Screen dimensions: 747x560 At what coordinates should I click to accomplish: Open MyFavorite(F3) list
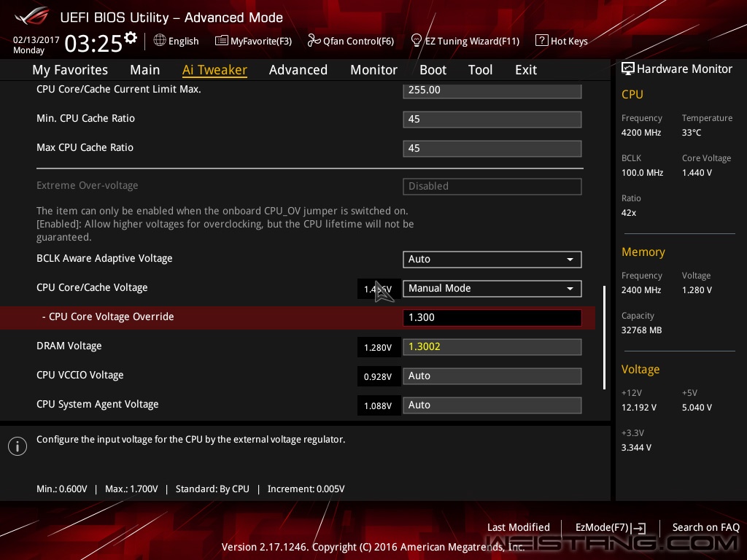pos(253,41)
